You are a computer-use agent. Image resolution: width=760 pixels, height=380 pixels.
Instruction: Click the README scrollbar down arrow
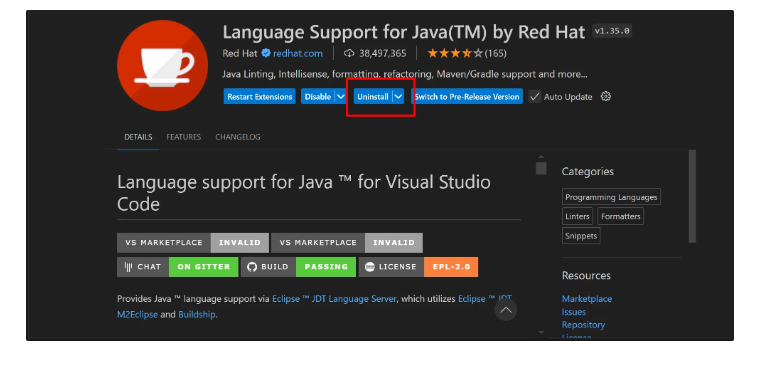tap(541, 332)
